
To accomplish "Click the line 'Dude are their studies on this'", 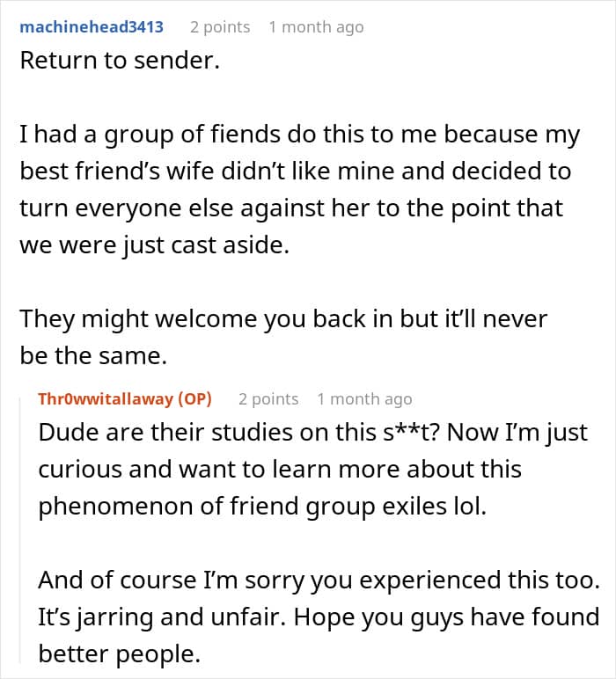I will click(x=312, y=432).
